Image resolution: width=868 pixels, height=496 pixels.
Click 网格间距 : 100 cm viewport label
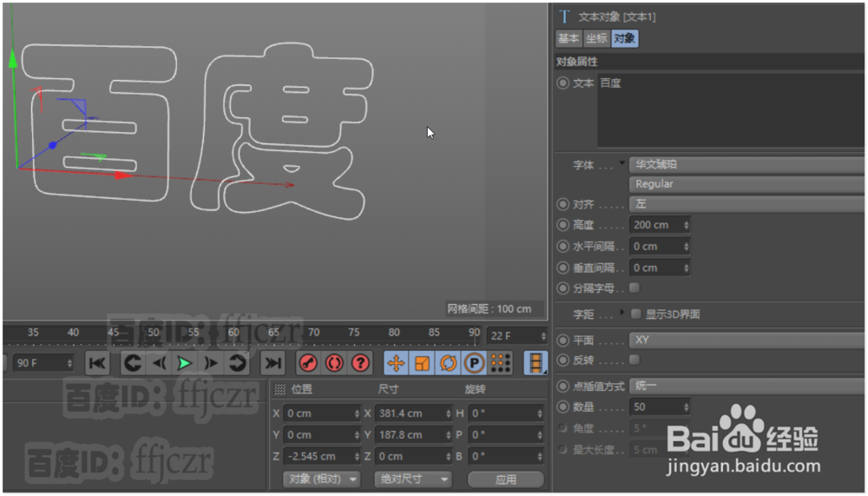pos(489,308)
